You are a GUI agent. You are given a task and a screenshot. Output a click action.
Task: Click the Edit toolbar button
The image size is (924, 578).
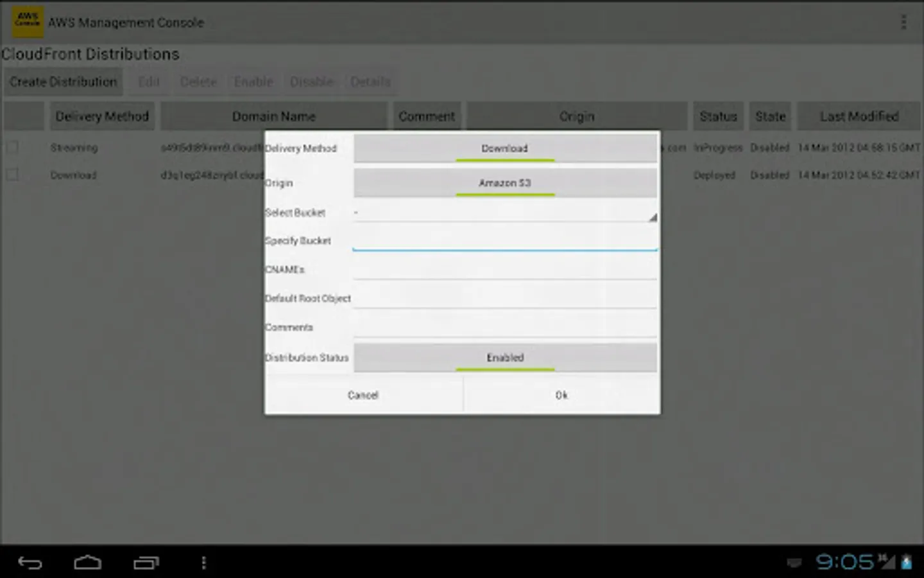tap(149, 82)
